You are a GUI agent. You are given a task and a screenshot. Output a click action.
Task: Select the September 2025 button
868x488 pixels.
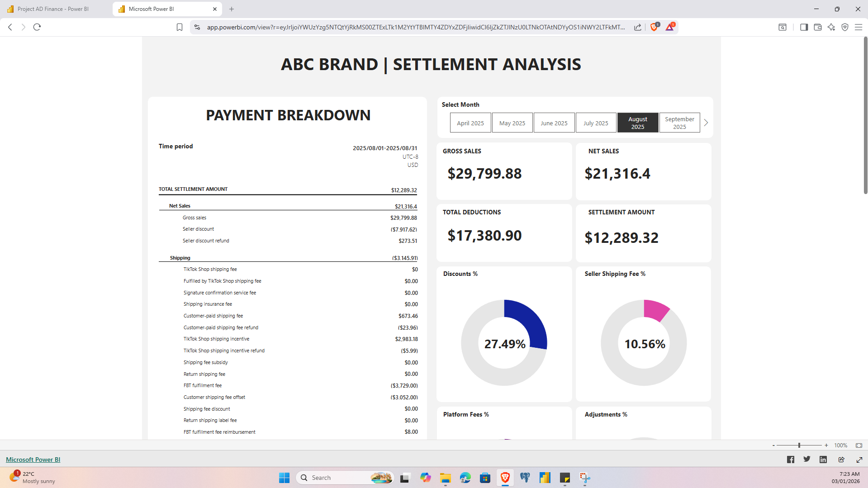(x=679, y=123)
